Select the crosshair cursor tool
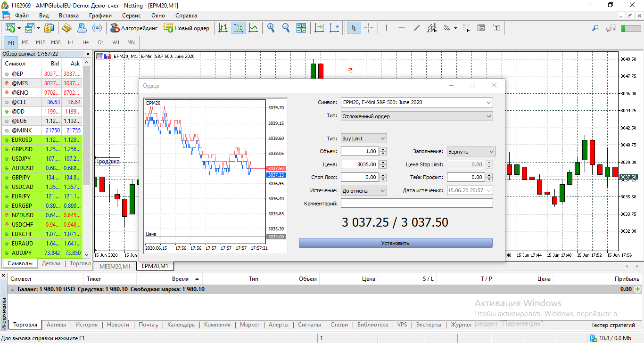This screenshot has height=343, width=644. click(369, 28)
